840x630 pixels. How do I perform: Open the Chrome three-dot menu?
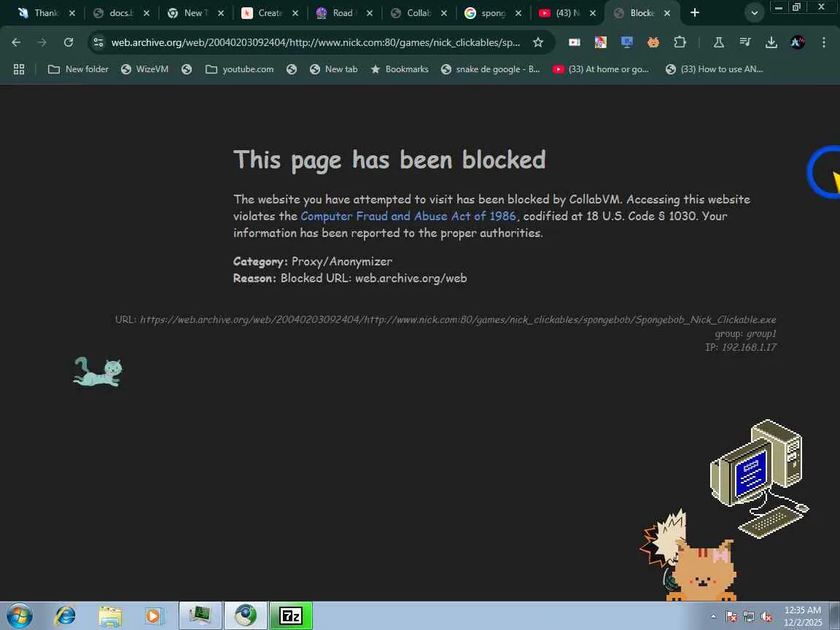(824, 42)
